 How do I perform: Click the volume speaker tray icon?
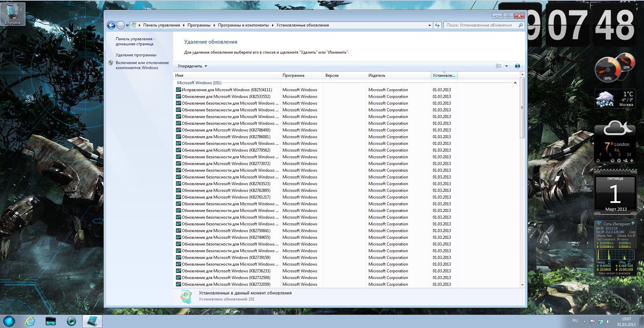(x=608, y=322)
